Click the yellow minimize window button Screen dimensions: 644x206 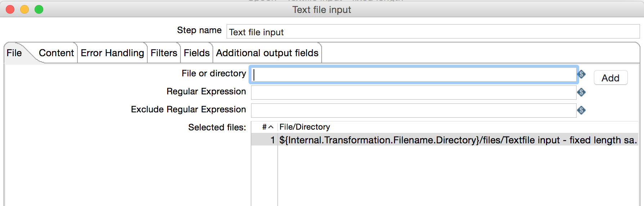[24, 9]
